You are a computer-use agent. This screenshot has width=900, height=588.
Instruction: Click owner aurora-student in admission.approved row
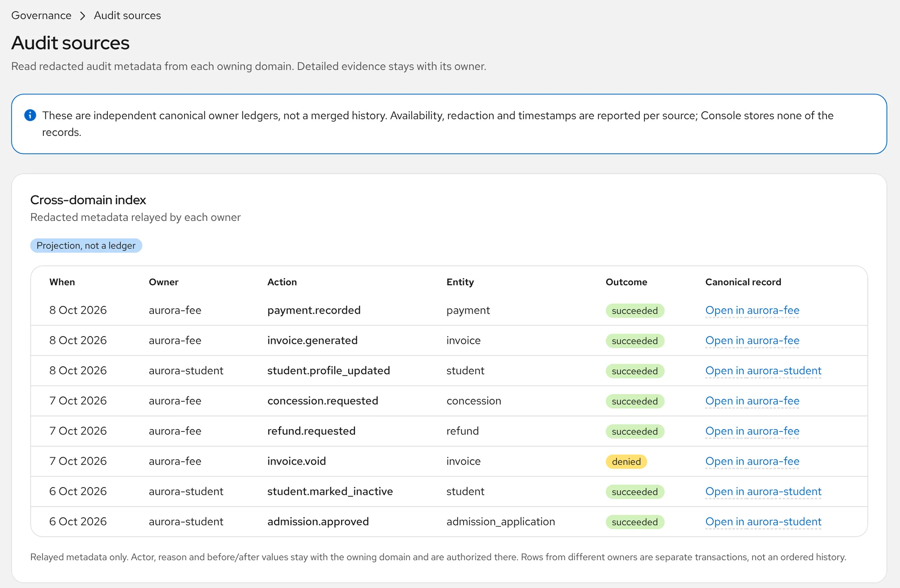pyautogui.click(x=186, y=521)
